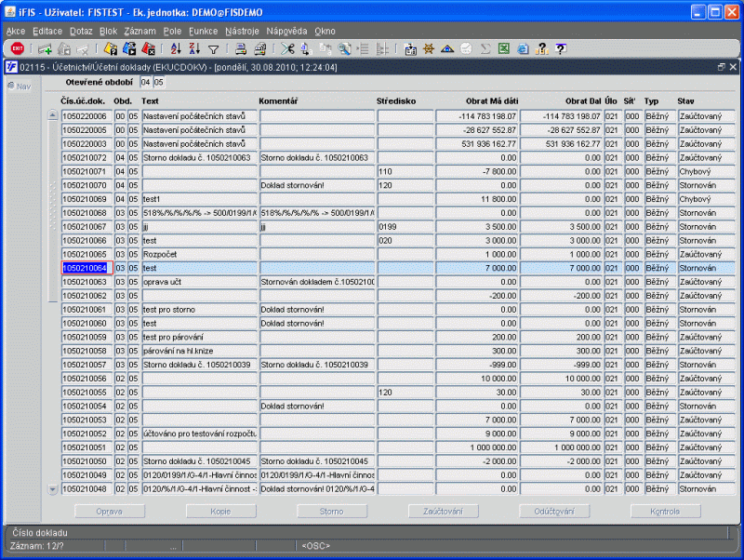744x560 pixels.
Task: Click text cell 'test pro párování'
Action: point(199,337)
